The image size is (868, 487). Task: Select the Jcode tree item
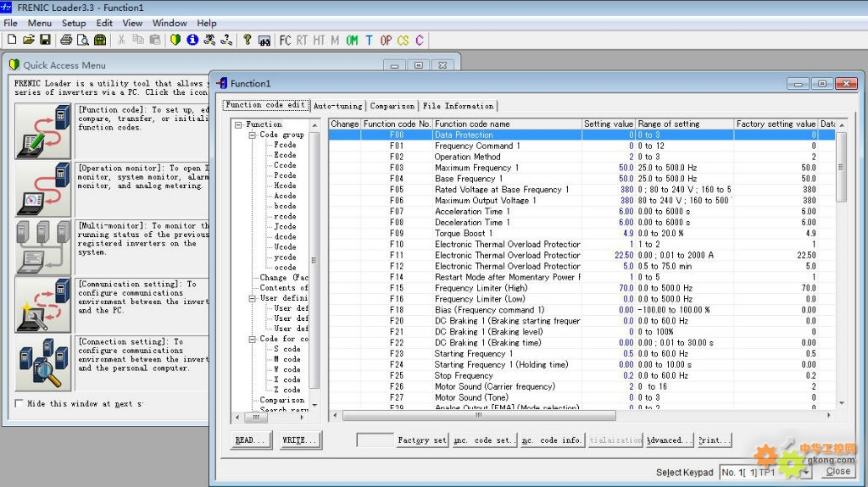[x=285, y=226]
